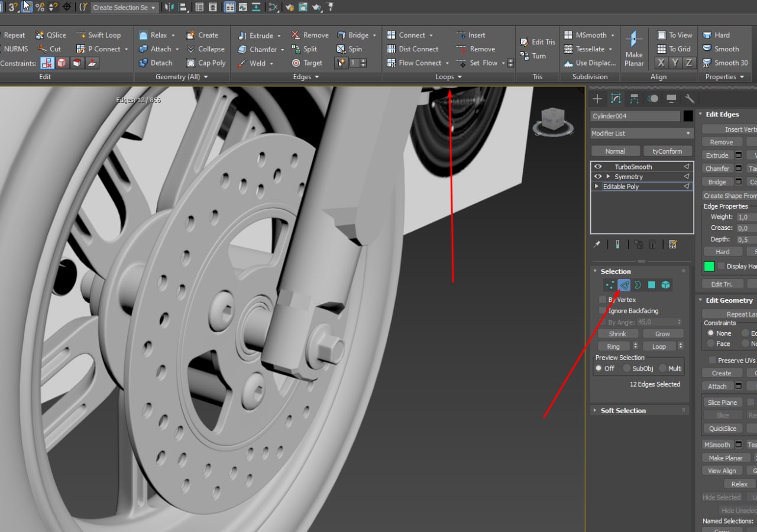Expand the Geometry (All) panel
This screenshot has width=757, height=532.
[x=182, y=77]
